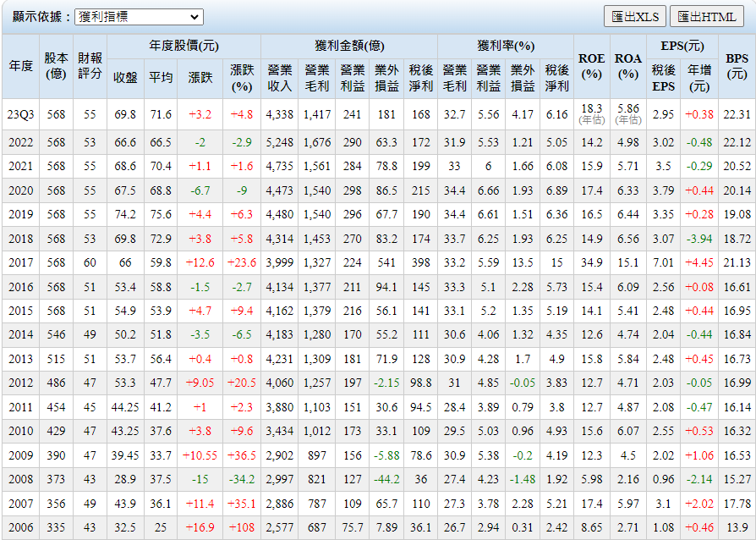Select the 年度股價(元) group header
This screenshot has width=756, height=540.
[x=184, y=46]
